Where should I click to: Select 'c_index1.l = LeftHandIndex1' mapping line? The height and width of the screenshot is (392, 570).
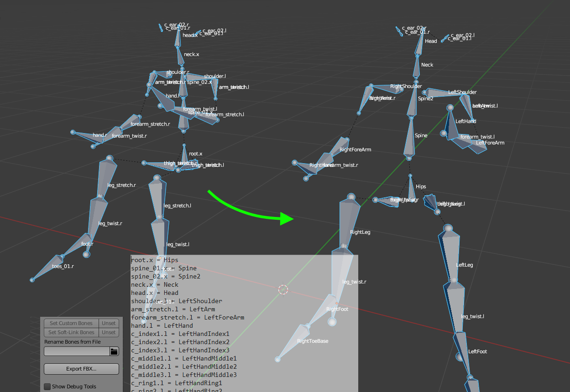(x=180, y=334)
